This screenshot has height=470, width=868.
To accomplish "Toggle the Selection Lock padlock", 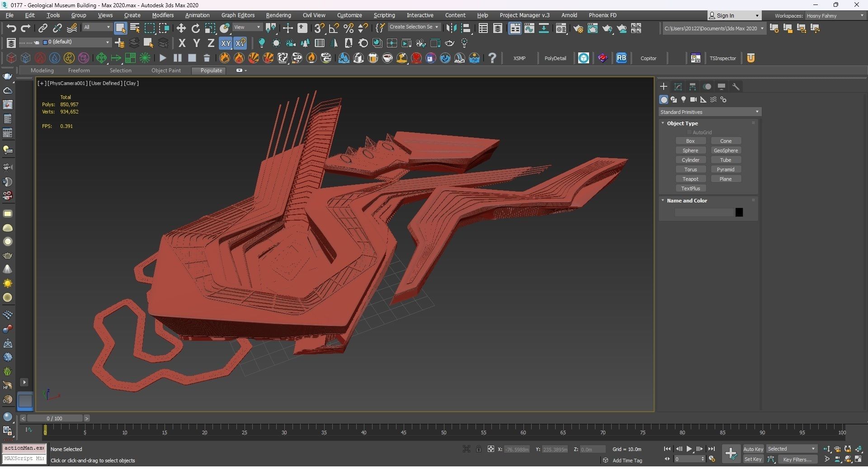I will pyautogui.click(x=478, y=449).
